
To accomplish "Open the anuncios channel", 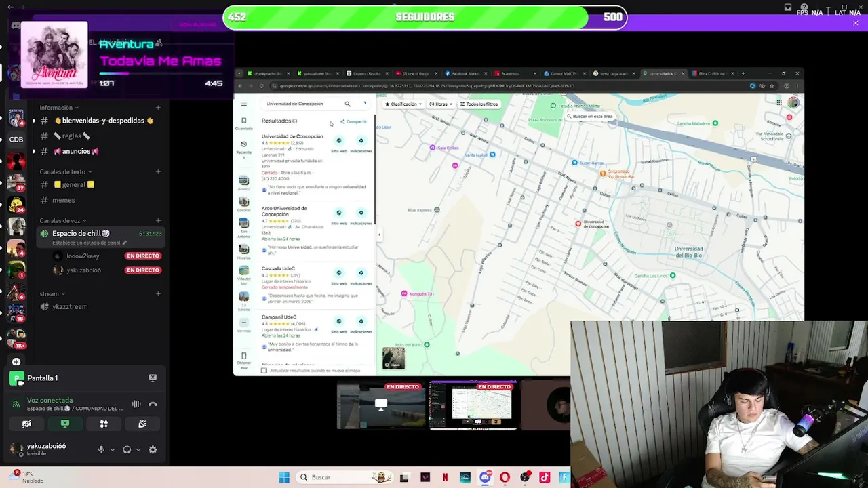I will point(100,151).
